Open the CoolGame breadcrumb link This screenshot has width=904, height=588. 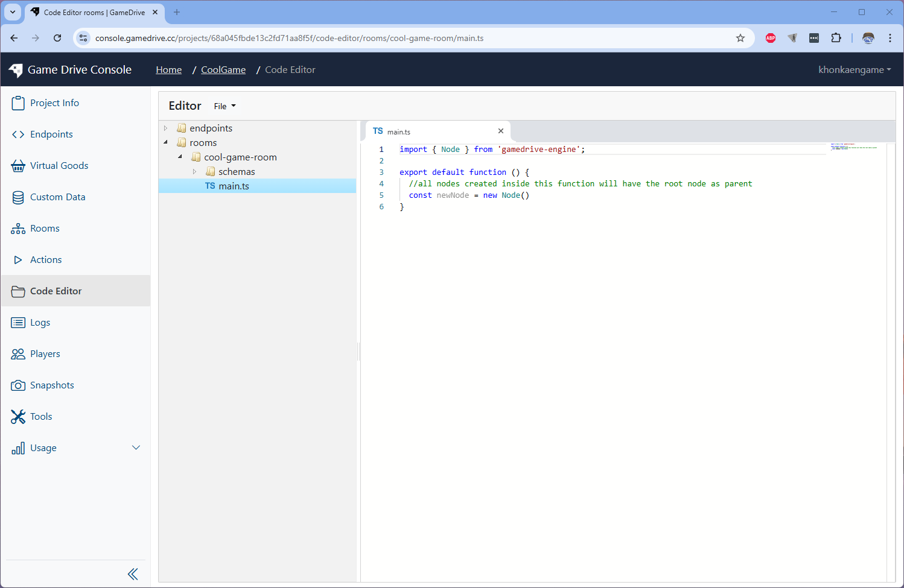(223, 69)
